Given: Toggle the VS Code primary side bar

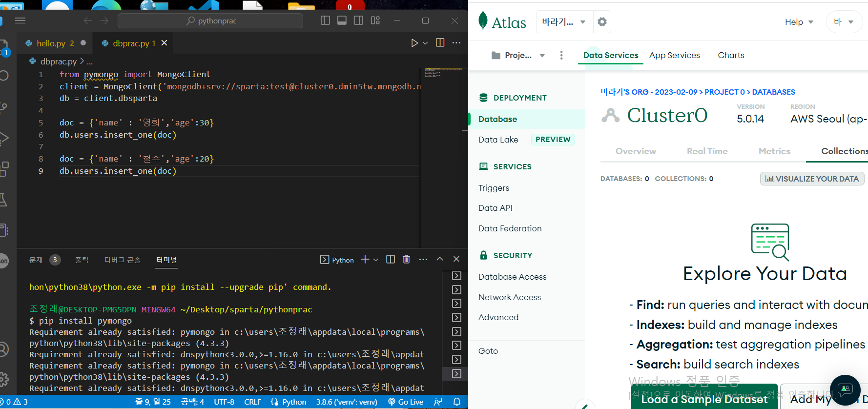Looking at the screenshot, I should pyautogui.click(x=326, y=20).
